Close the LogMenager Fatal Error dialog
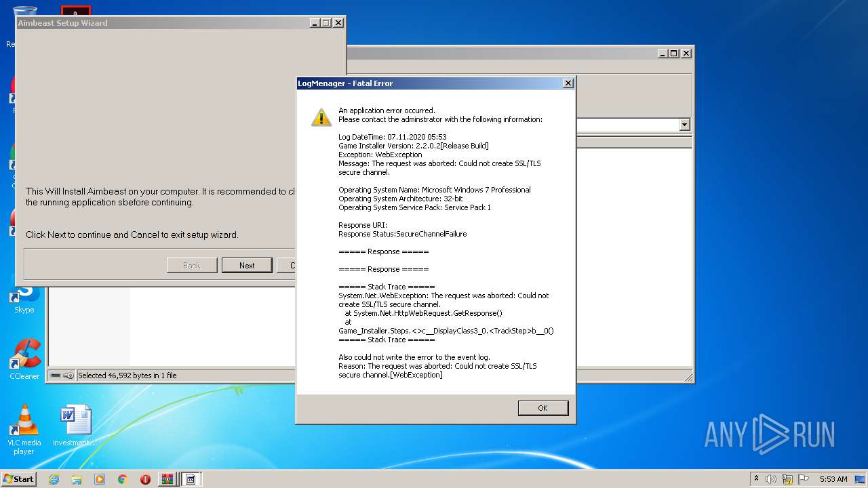The height and width of the screenshot is (488, 868). 568,83
